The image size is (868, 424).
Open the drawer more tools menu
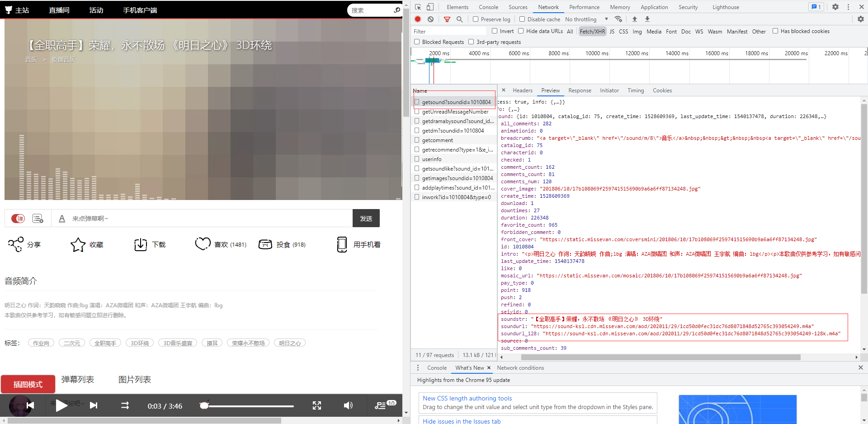pyautogui.click(x=418, y=368)
